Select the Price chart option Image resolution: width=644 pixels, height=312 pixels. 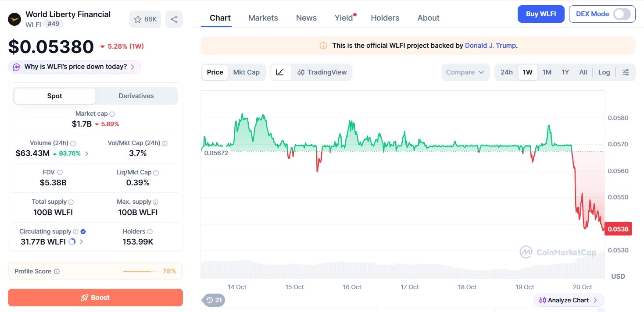pyautogui.click(x=215, y=72)
